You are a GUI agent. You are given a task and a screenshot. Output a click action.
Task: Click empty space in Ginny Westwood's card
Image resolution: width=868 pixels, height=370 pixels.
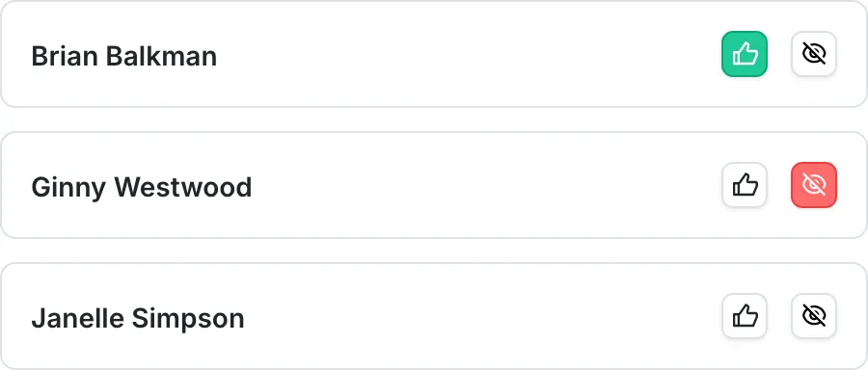pyautogui.click(x=481, y=185)
